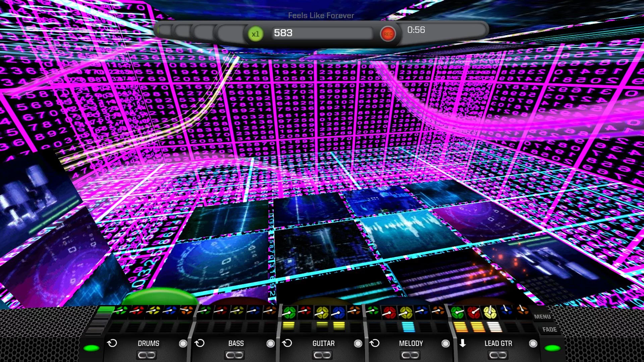Click the 0:56 timer
Screen dimensions: 644x362
pos(416,30)
